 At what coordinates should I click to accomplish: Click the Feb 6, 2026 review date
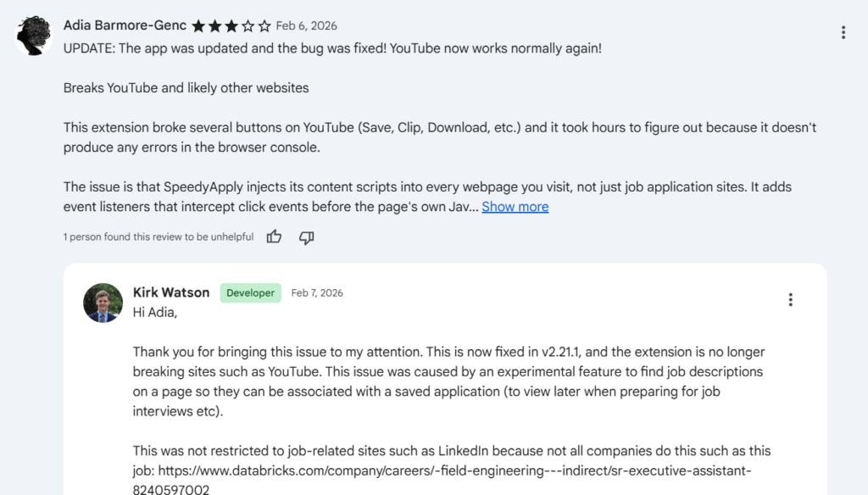click(x=305, y=25)
